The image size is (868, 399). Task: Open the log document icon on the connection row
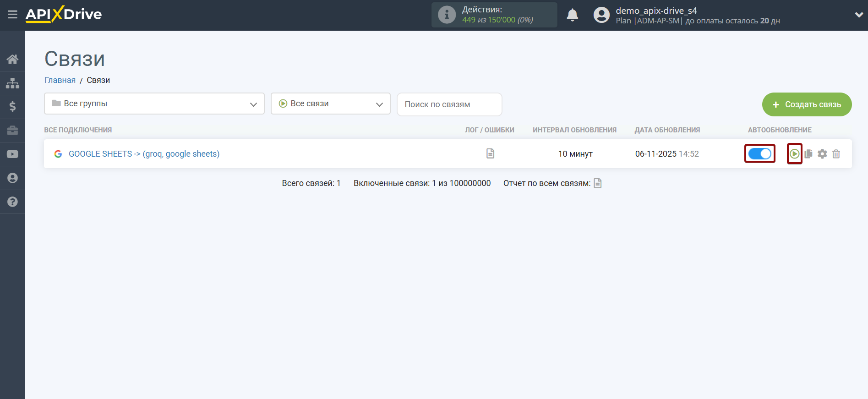490,153
